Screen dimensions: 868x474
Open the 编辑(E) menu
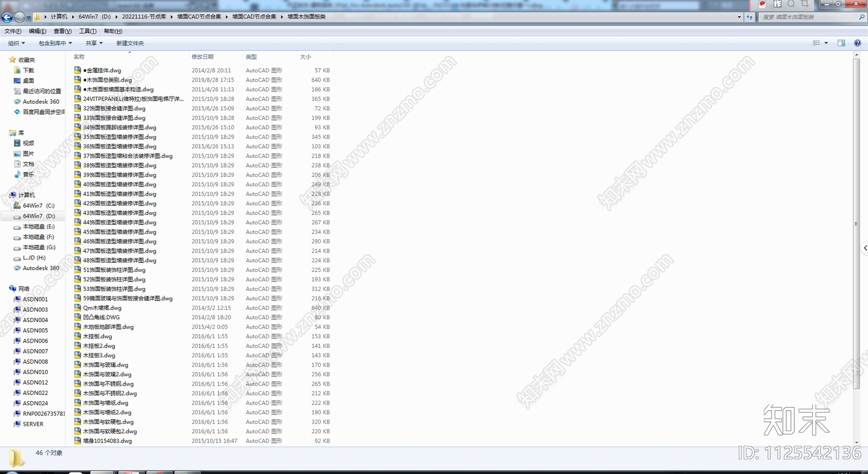point(37,31)
